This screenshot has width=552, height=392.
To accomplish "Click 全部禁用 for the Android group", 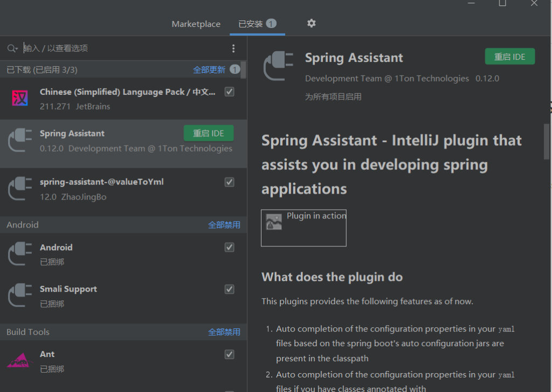I will point(224,225).
